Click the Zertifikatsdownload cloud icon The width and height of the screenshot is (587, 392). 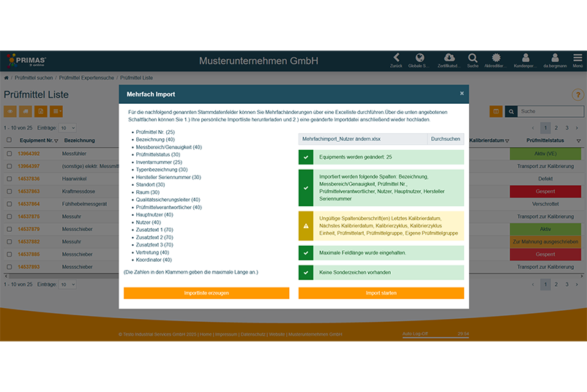[x=449, y=59]
